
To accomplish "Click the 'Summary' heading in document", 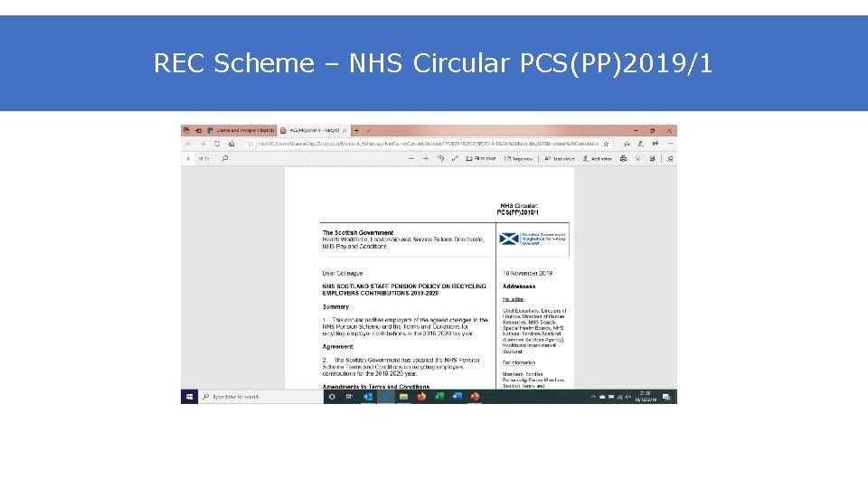I will (335, 307).
